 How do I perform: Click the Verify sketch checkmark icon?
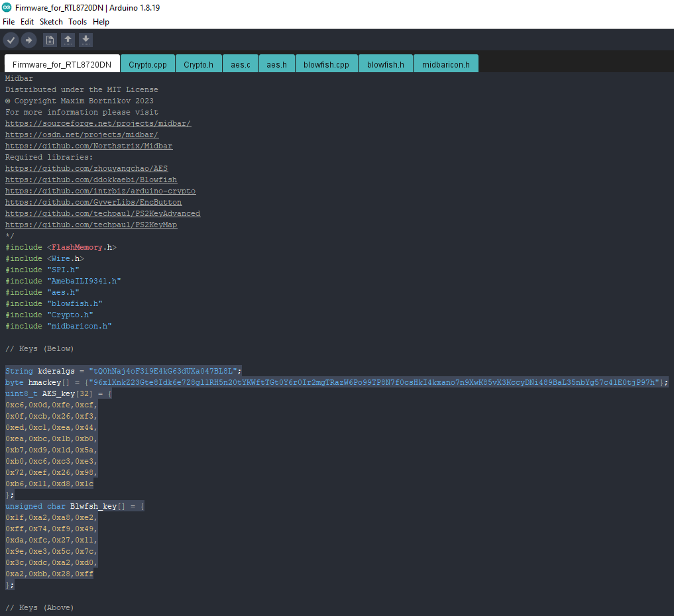[11, 40]
